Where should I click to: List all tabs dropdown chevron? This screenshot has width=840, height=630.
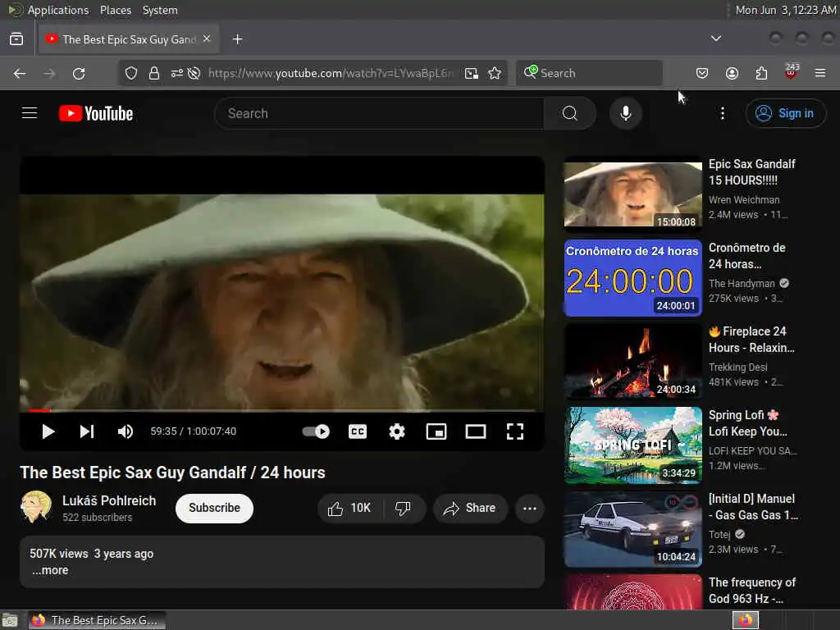[x=715, y=39]
